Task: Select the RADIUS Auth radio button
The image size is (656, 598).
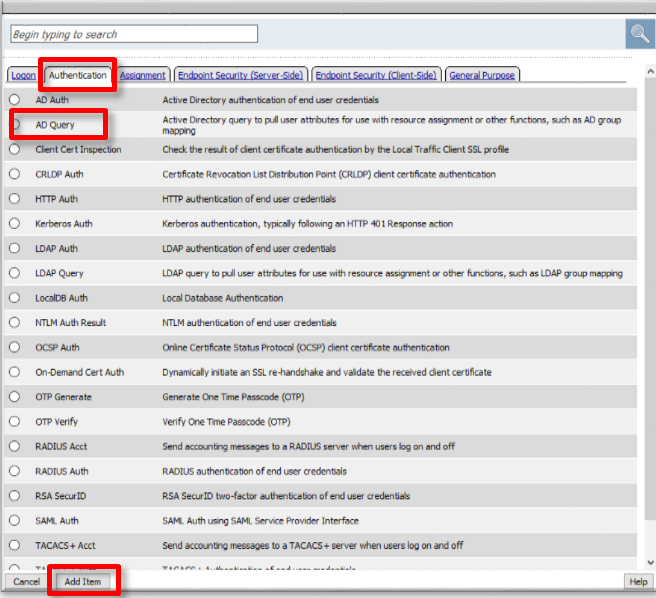Action: coord(15,471)
